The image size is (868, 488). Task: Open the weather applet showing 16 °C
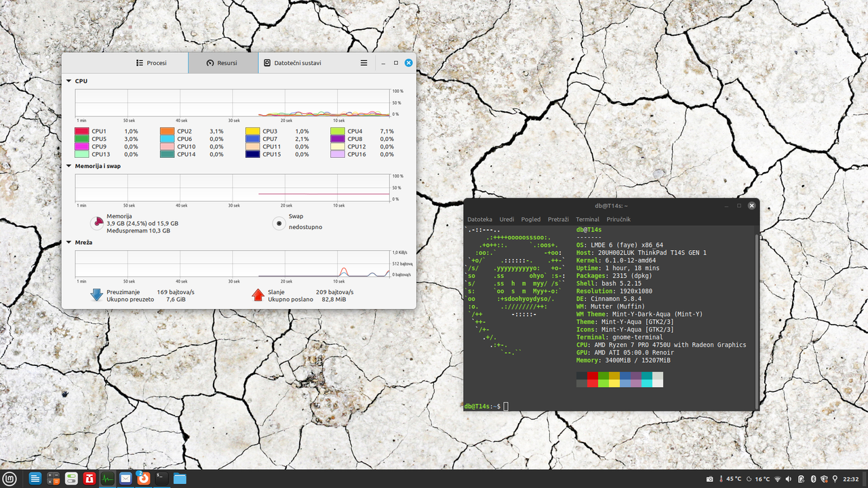pos(758,479)
